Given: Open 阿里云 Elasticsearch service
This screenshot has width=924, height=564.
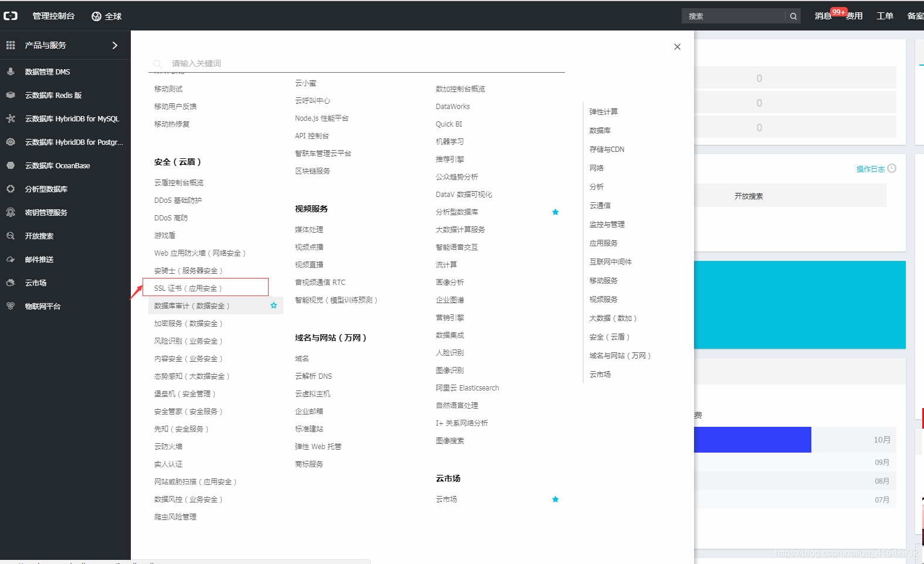Looking at the screenshot, I should coord(467,388).
